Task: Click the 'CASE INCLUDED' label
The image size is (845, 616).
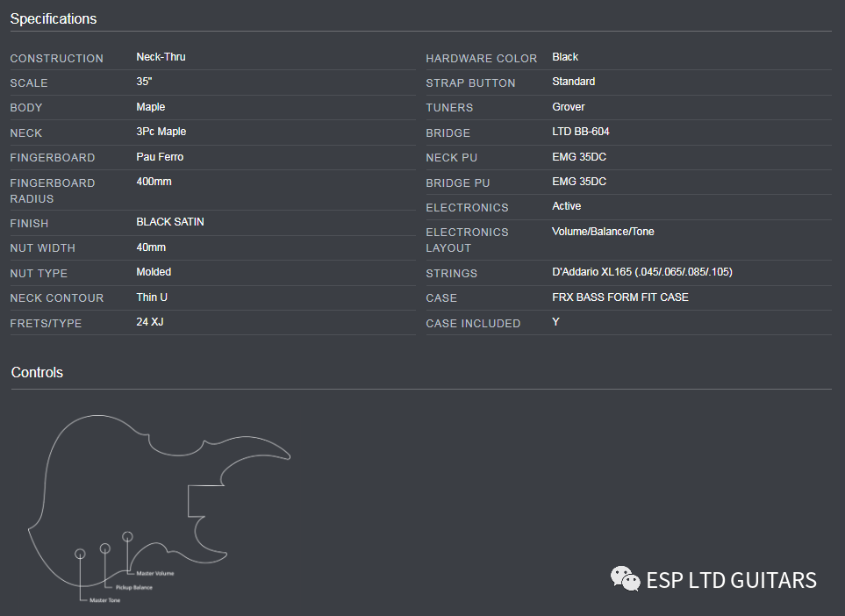Action: 473,324
